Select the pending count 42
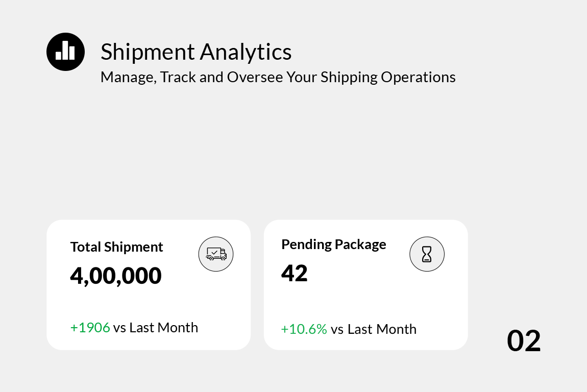The image size is (587, 392). point(295,273)
